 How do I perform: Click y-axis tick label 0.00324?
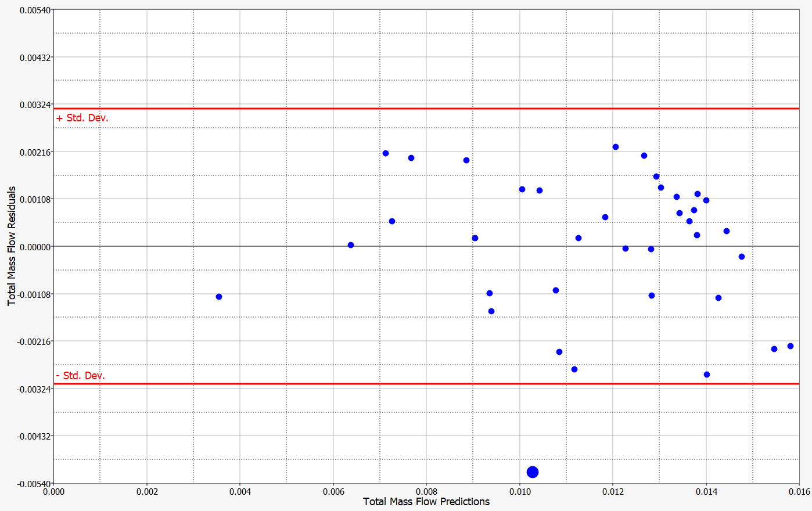point(35,105)
